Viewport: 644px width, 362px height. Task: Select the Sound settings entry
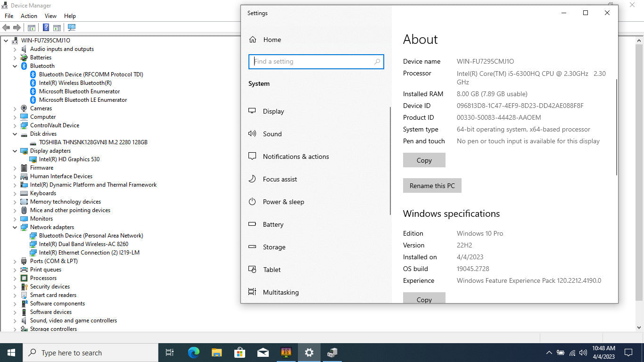pos(272,134)
